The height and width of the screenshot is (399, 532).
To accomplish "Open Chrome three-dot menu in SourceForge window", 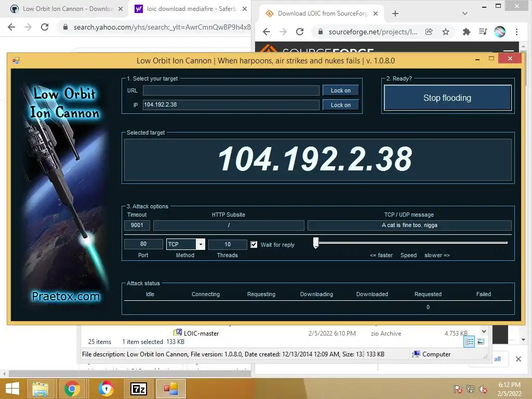I will click(517, 32).
